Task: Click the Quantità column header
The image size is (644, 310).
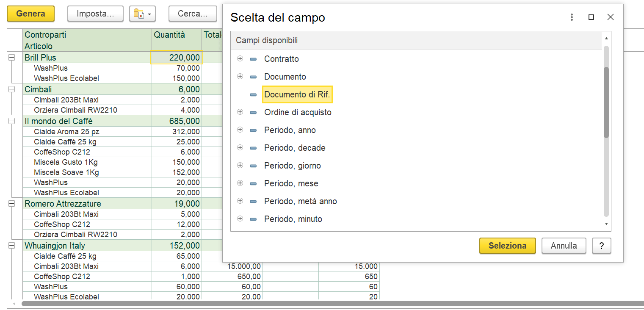Action: pyautogui.click(x=177, y=40)
